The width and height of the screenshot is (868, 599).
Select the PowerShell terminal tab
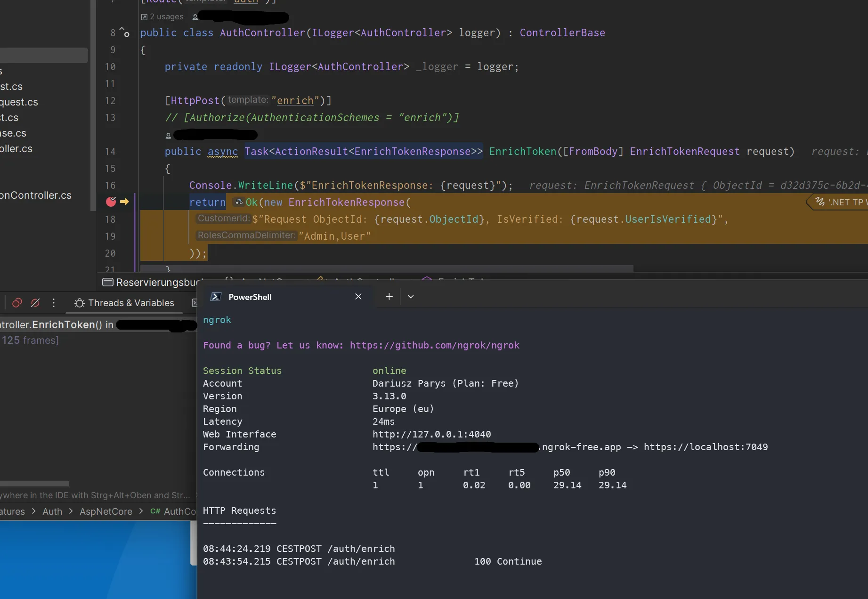(250, 297)
